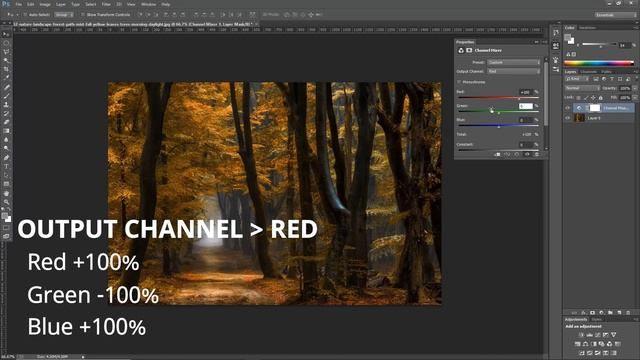
Task: Select the Quick Selection tool
Action: 6,60
